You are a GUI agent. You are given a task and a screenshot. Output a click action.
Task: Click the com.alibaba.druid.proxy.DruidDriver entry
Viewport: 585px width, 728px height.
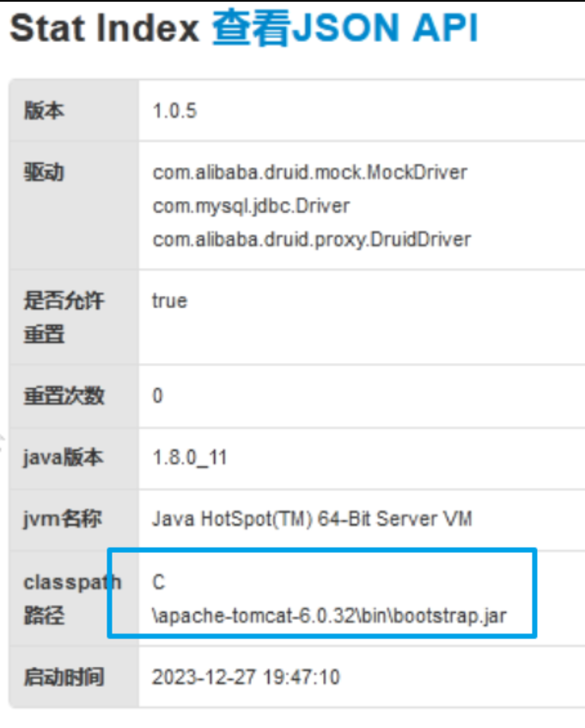312,240
